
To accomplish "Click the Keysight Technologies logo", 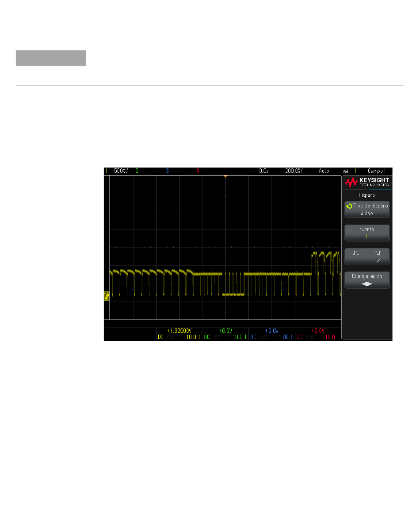I will pos(367,182).
